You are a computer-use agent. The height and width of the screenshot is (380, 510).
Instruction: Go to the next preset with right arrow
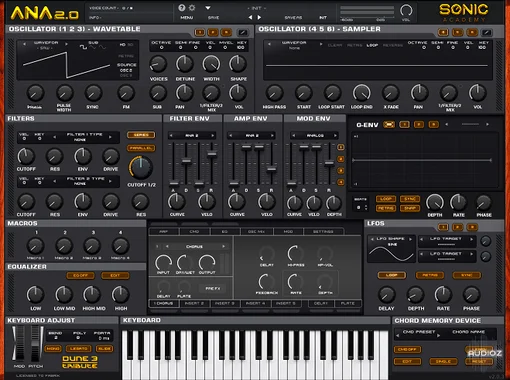259,17
